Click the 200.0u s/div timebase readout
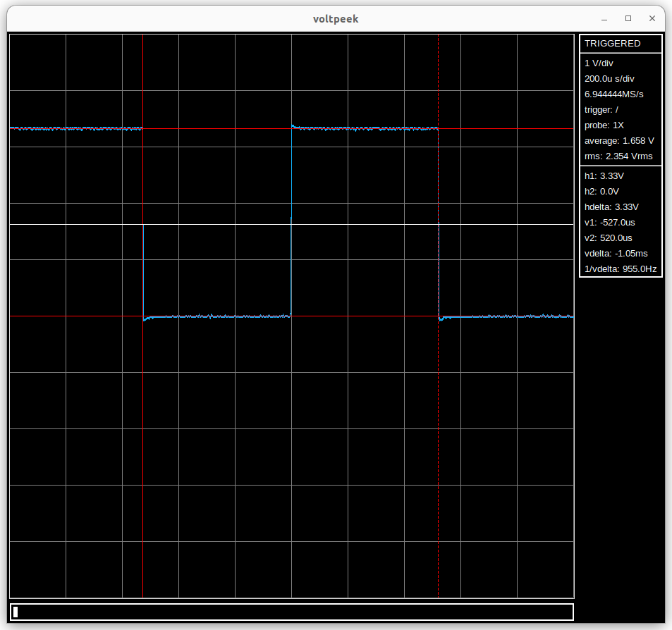The height and width of the screenshot is (630, 672). coord(609,79)
